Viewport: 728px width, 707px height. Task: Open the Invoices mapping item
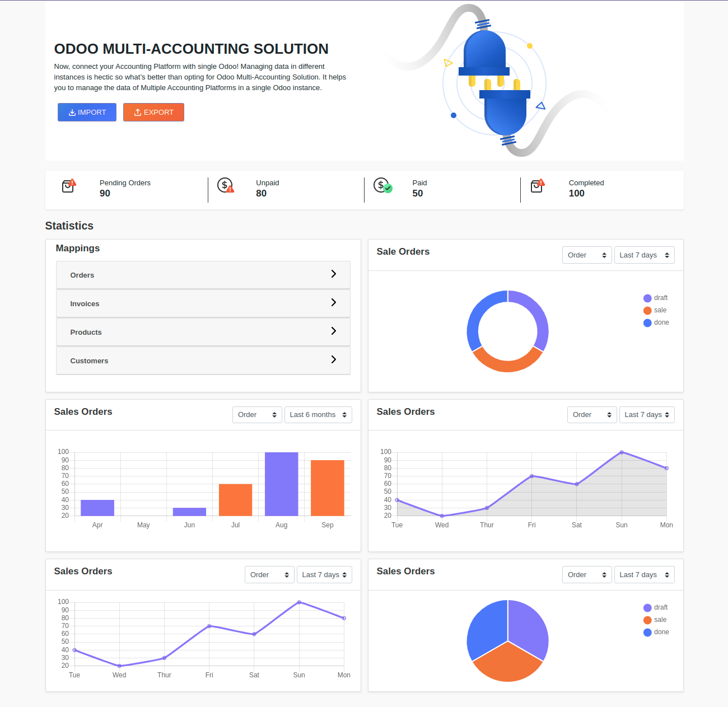(x=203, y=303)
